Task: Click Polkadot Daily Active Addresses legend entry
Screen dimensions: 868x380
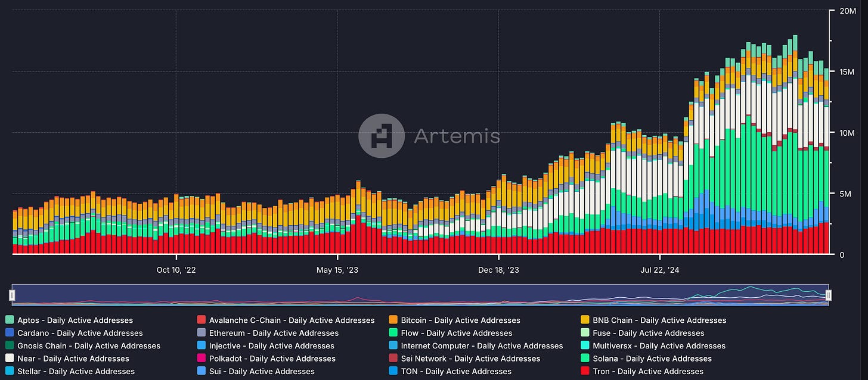Action: [x=266, y=359]
